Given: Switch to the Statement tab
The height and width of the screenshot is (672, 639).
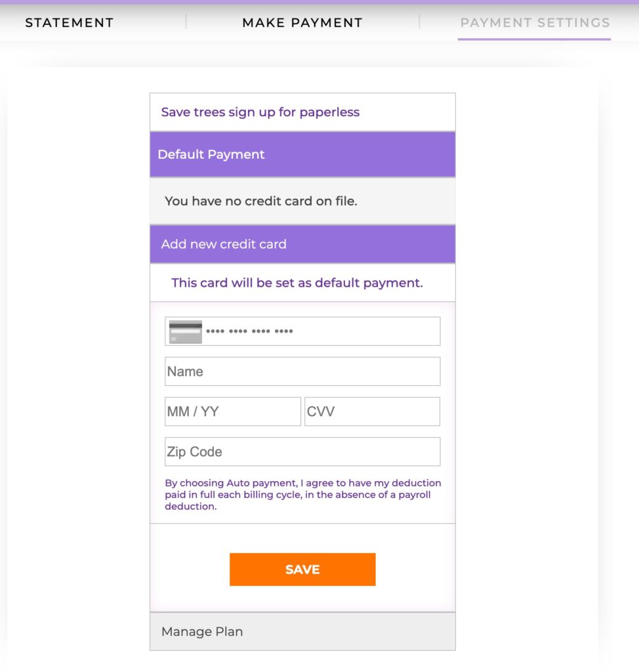Looking at the screenshot, I should pyautogui.click(x=69, y=22).
